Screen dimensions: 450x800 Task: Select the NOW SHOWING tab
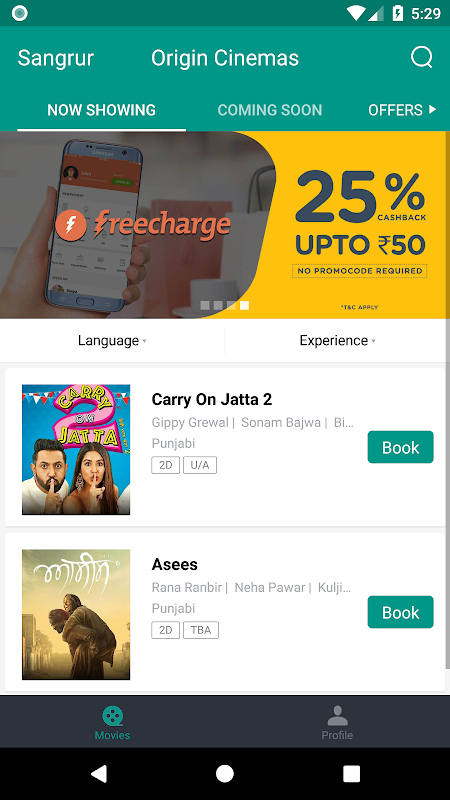[x=102, y=110]
